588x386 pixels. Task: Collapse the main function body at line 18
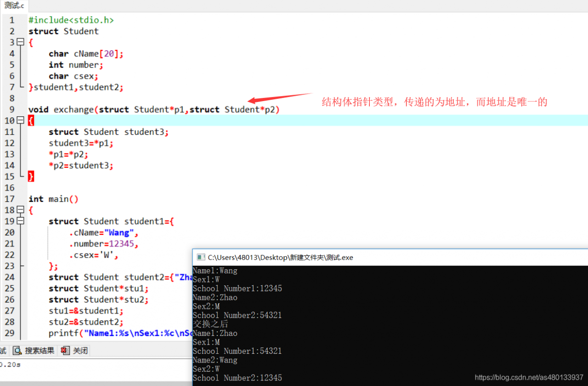(x=20, y=210)
